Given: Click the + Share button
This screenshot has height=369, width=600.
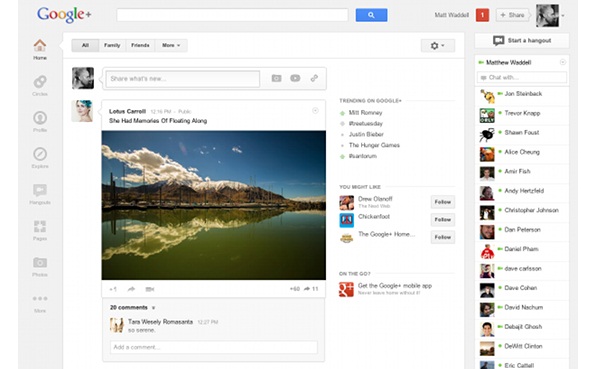Looking at the screenshot, I should tap(513, 15).
